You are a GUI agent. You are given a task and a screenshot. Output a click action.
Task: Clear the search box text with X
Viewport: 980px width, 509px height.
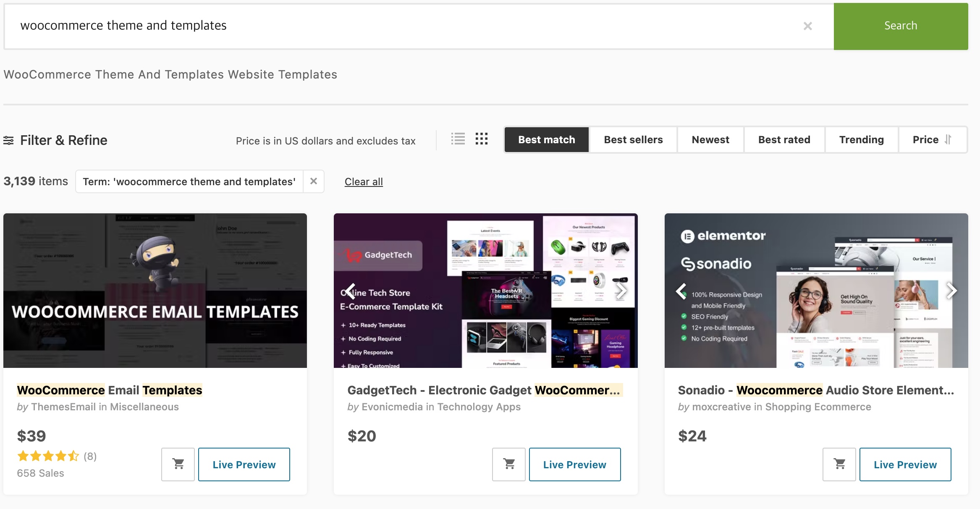point(807,26)
